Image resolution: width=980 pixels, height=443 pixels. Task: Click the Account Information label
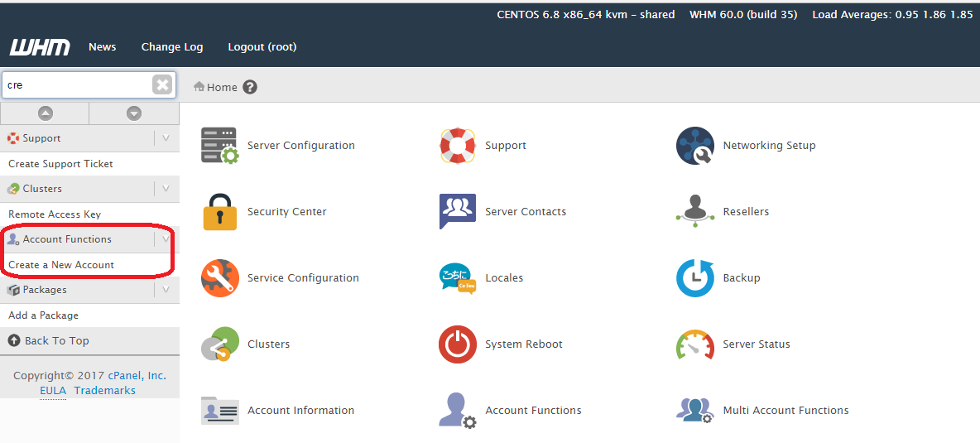point(300,411)
